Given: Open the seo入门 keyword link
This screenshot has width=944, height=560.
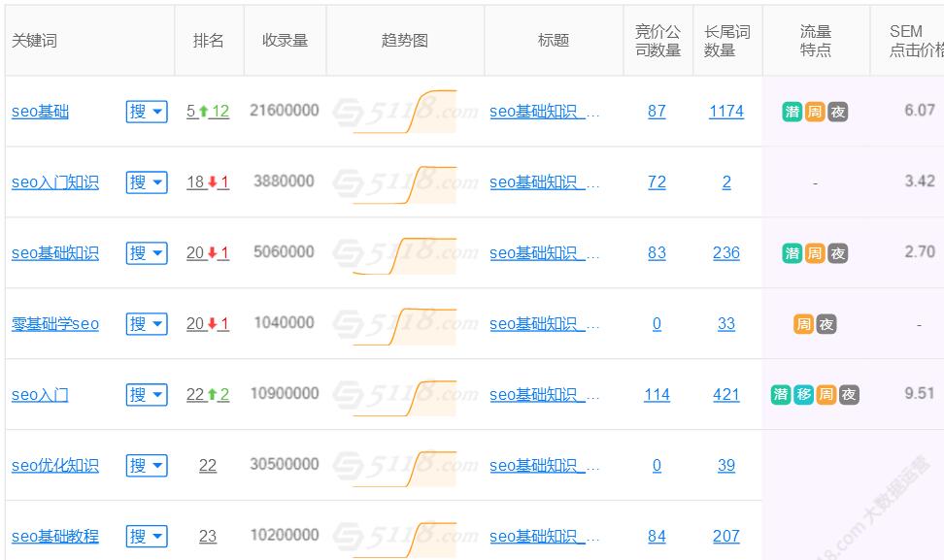Looking at the screenshot, I should click(41, 395).
